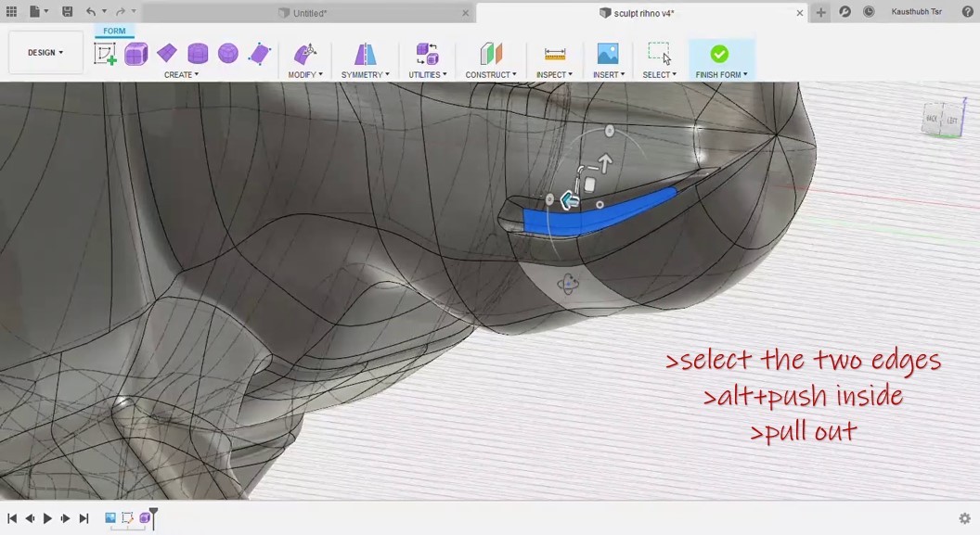Screen dimensions: 980x535
Task: Open timeline settings gear icon
Action: coord(965,518)
